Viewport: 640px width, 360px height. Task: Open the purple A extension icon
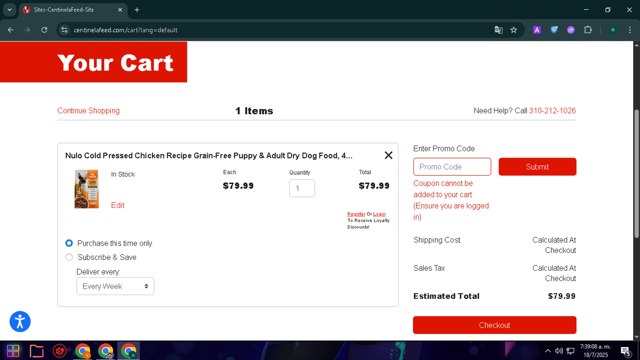tap(537, 30)
